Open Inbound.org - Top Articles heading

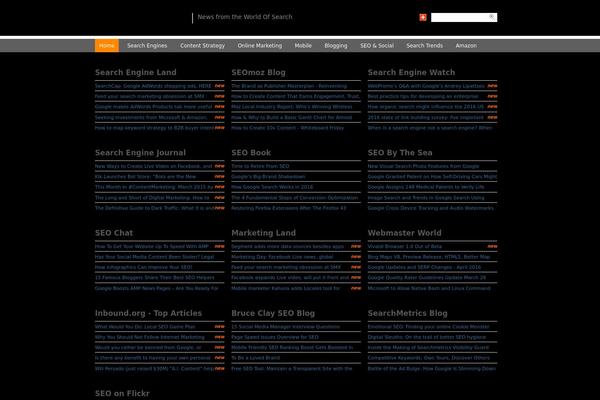click(148, 313)
